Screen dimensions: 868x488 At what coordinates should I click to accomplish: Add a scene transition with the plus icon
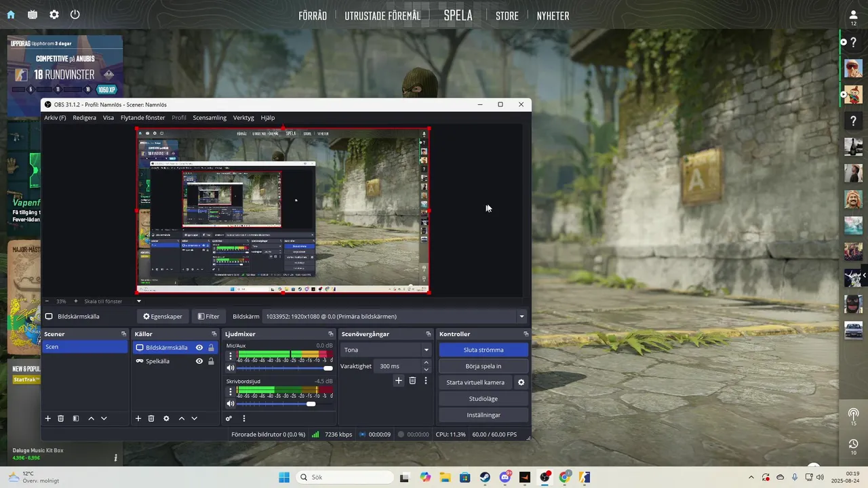point(399,381)
